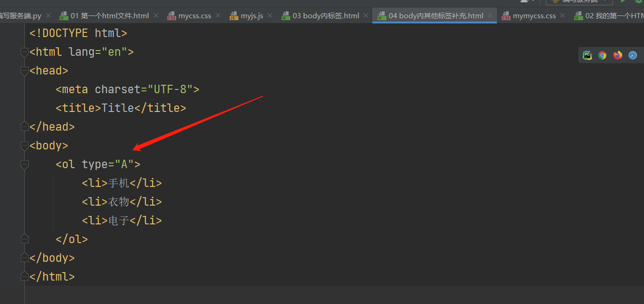Click the opening <head> tag text
Viewport: 644px width, 304px height.
[x=49, y=70]
